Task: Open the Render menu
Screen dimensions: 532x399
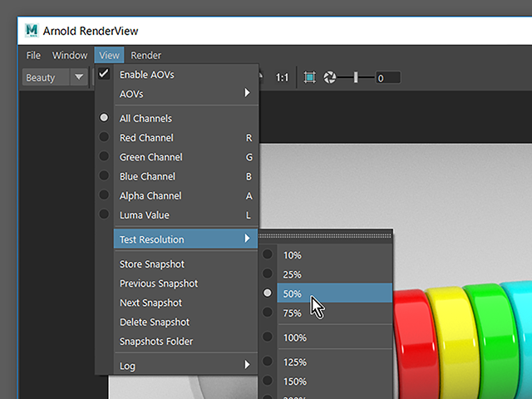Action: (x=146, y=55)
